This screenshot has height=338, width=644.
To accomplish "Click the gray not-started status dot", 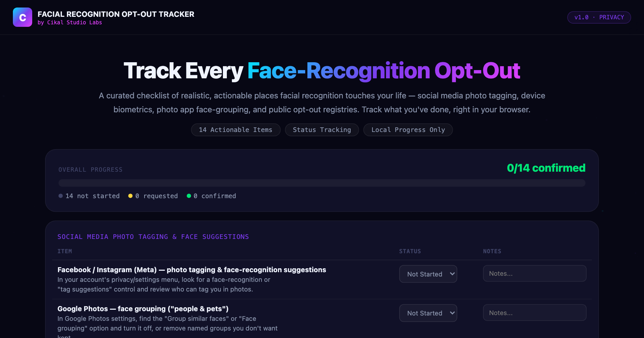I will pos(60,196).
